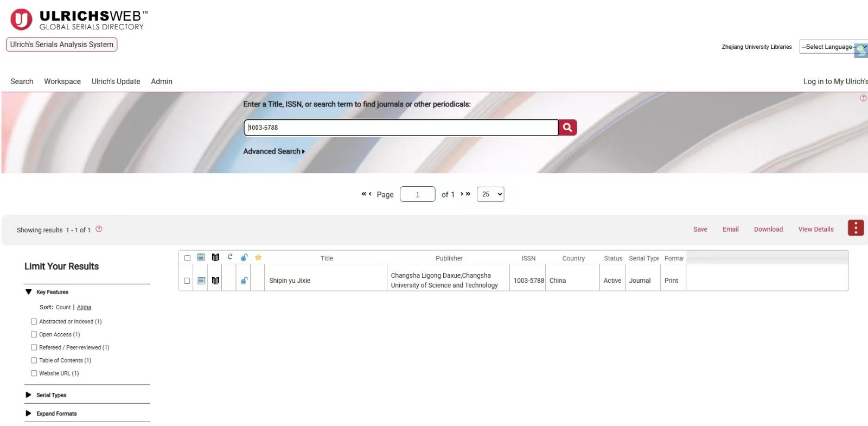The width and height of the screenshot is (868, 426).
Task: Open the Ulrich's Update menu
Action: tap(116, 81)
